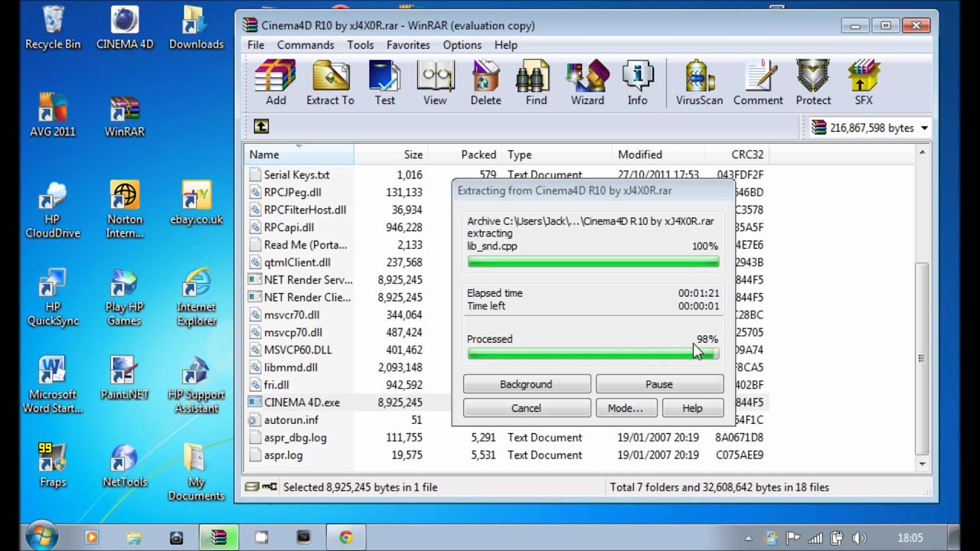The image size is (980, 551).
Task: Open WinRAR desktop shortcut
Action: (x=125, y=116)
